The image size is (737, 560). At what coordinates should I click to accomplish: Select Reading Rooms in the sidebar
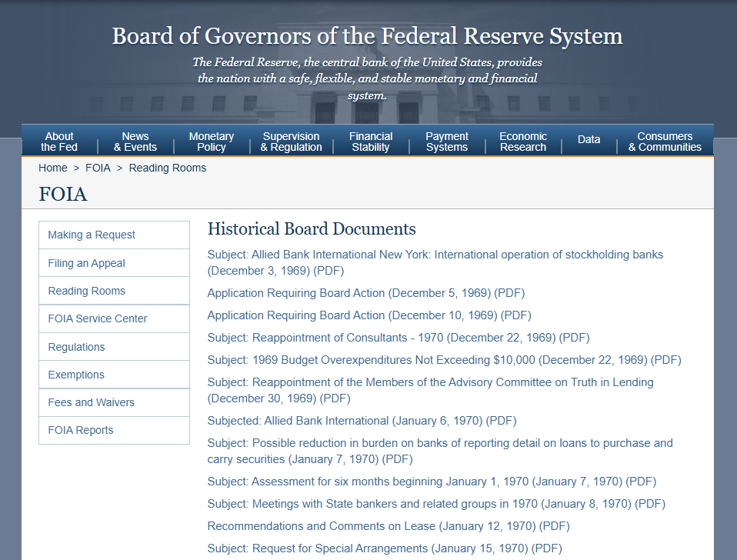point(114,291)
